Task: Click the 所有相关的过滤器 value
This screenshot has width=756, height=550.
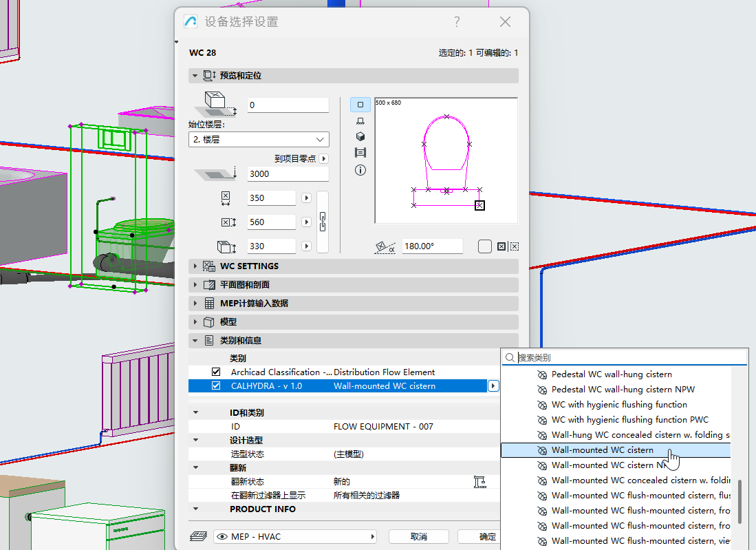Action: click(x=367, y=496)
